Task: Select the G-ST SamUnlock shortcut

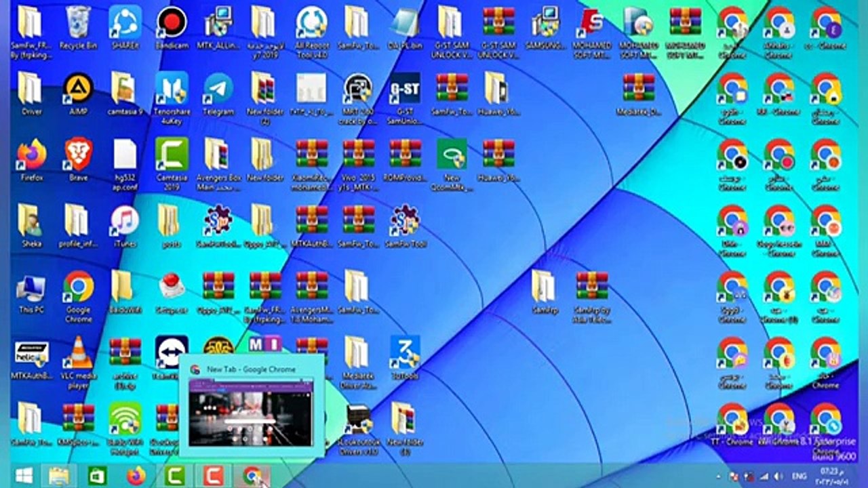Action: pyautogui.click(x=405, y=98)
